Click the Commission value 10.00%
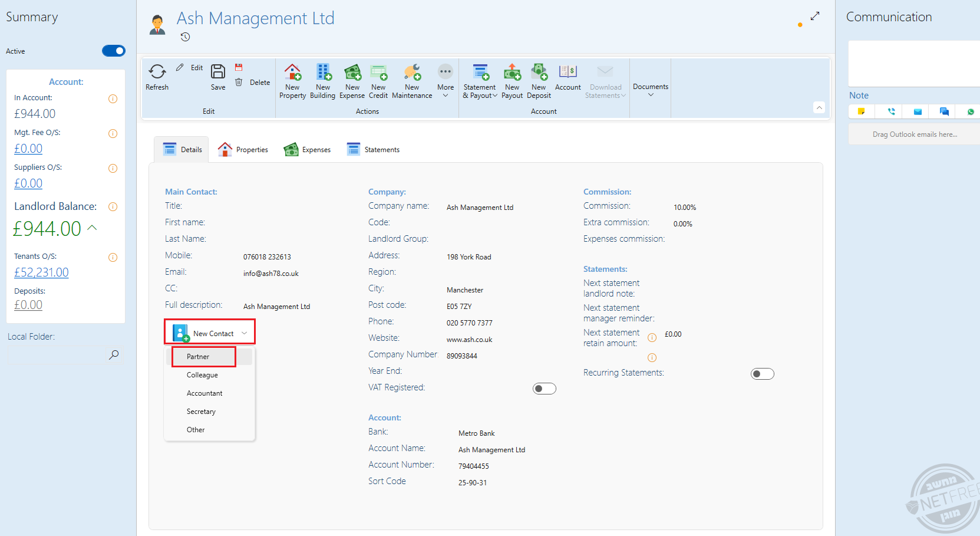This screenshot has width=980, height=536. tap(685, 208)
